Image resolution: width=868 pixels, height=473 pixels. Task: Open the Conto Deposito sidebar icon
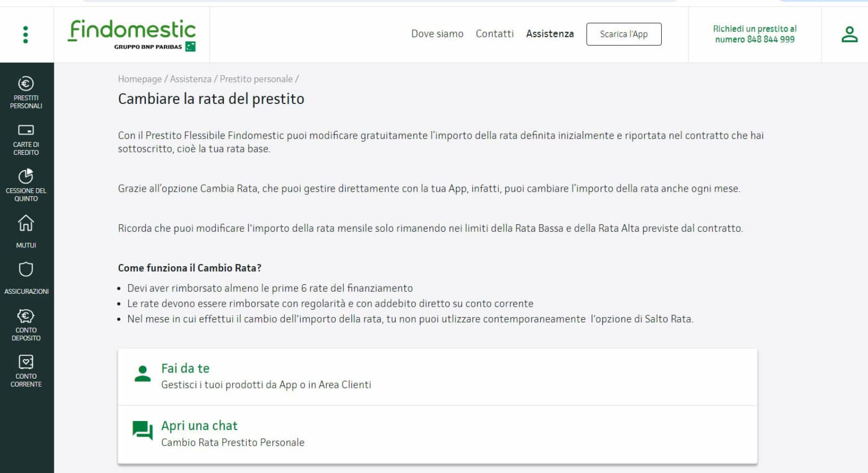point(26,315)
